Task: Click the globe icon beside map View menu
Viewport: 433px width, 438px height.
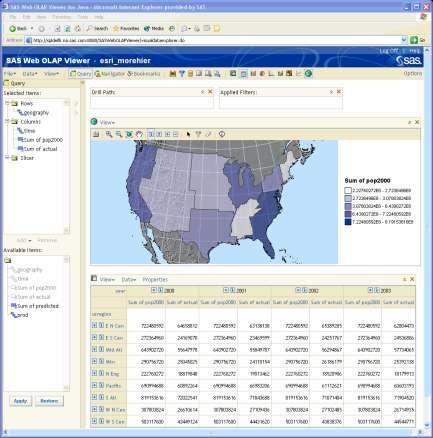Action: click(x=94, y=122)
